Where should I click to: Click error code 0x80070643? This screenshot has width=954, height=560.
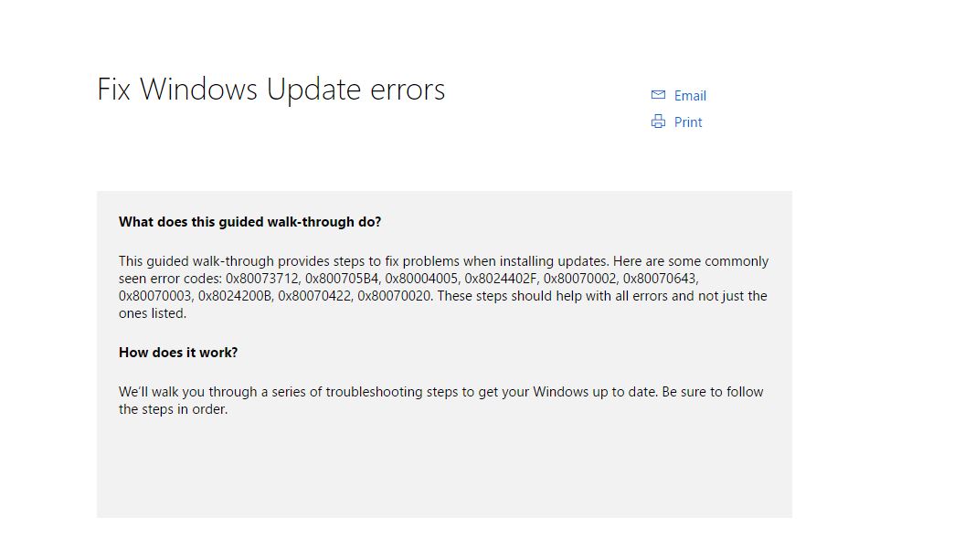coord(660,279)
